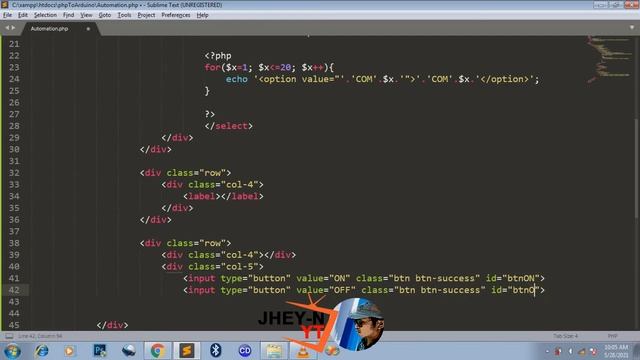
Task: Open Windows Media Player from the taskbar
Action: (x=69, y=351)
